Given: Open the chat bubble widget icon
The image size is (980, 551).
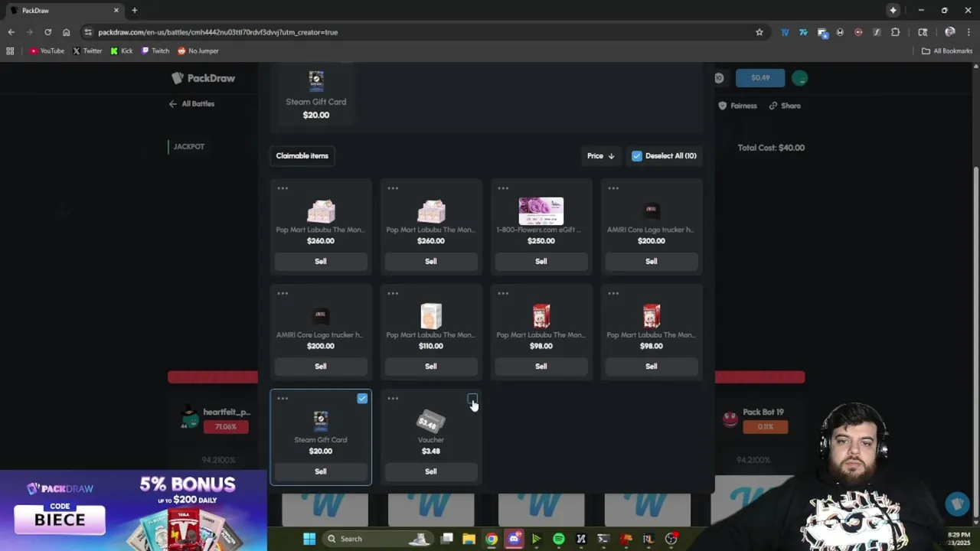Looking at the screenshot, I should tap(957, 504).
